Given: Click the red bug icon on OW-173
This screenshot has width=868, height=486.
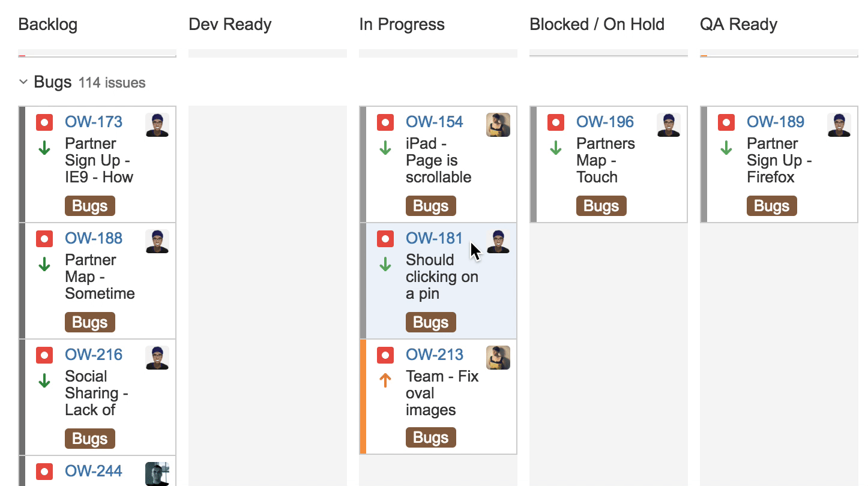Looking at the screenshot, I should [44, 122].
